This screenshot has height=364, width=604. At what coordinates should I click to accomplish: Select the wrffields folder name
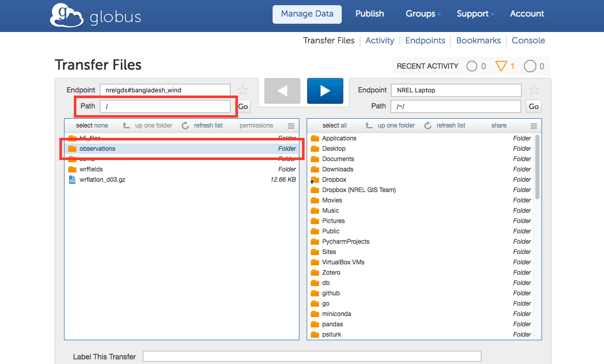point(91,169)
